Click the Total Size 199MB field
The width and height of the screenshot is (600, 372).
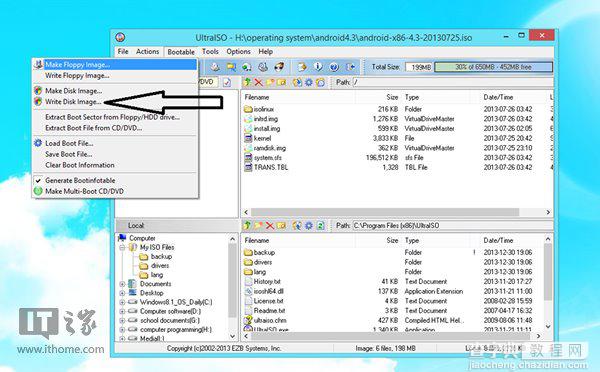[x=419, y=67]
